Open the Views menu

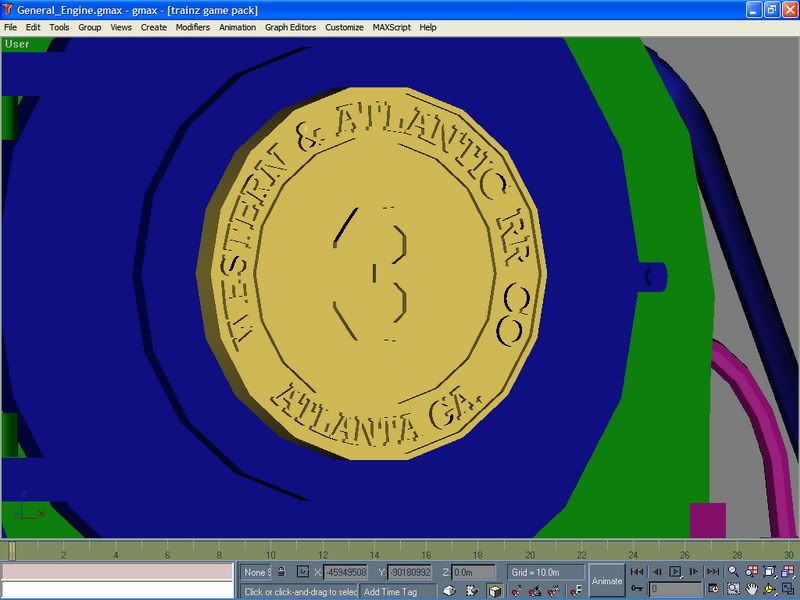tap(121, 28)
